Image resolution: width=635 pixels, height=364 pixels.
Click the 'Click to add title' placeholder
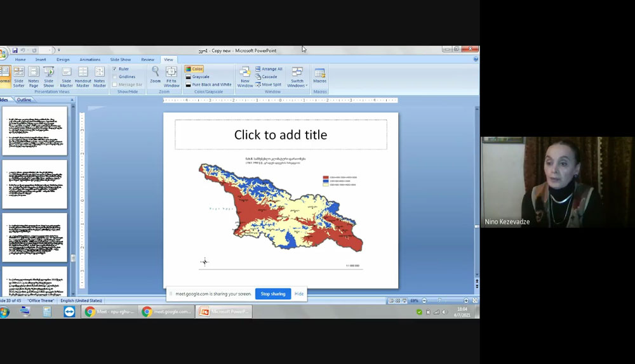click(281, 134)
